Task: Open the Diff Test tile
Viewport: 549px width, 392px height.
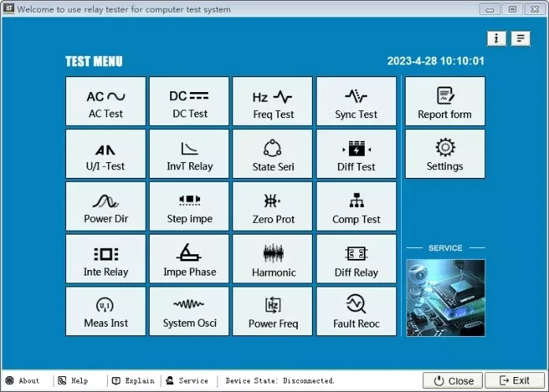Action: 356,153
